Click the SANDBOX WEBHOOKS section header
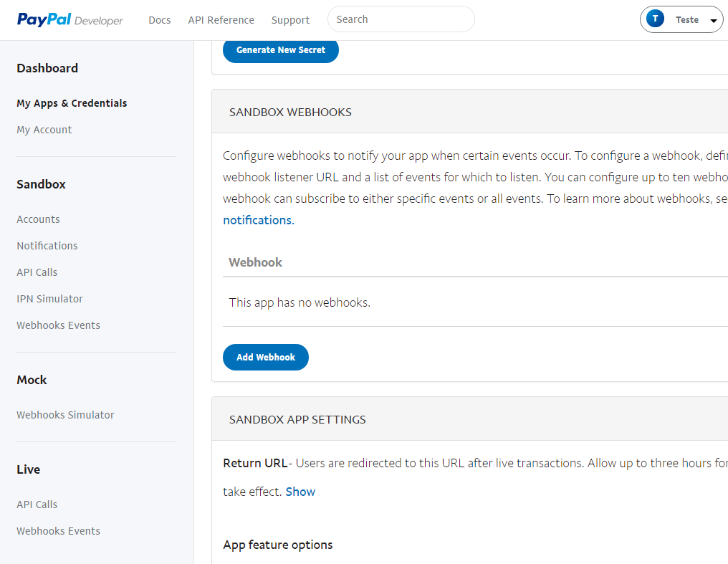Viewport: 728px width, 564px height. (290, 112)
